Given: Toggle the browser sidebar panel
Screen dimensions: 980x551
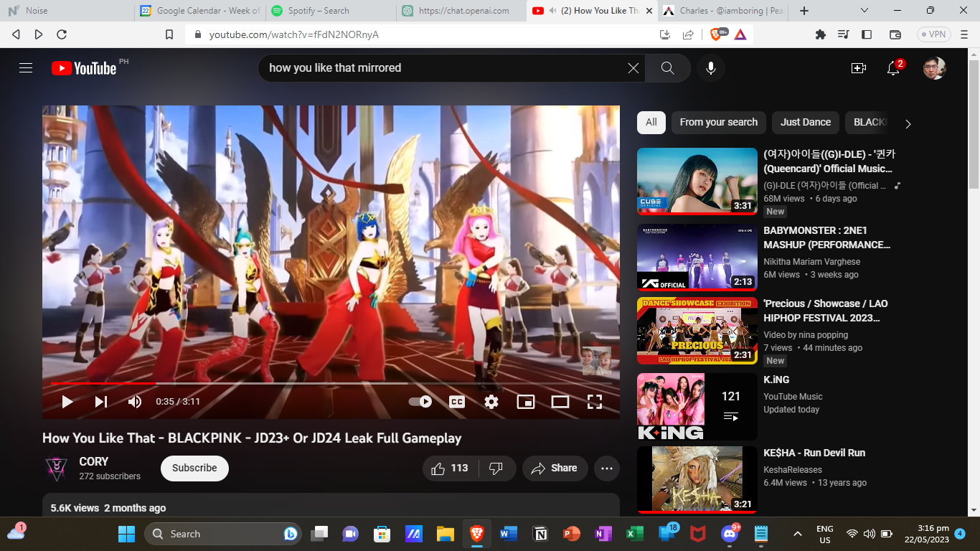Looking at the screenshot, I should click(x=867, y=34).
